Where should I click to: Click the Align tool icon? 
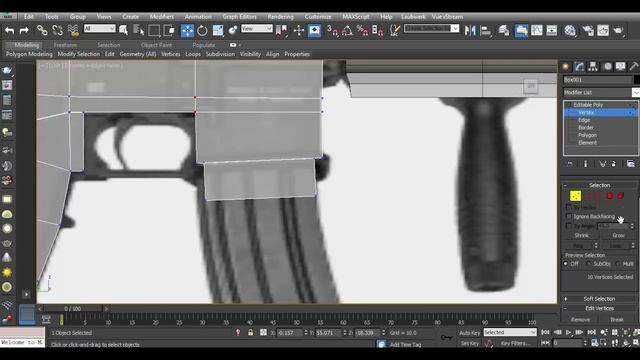(x=486, y=30)
